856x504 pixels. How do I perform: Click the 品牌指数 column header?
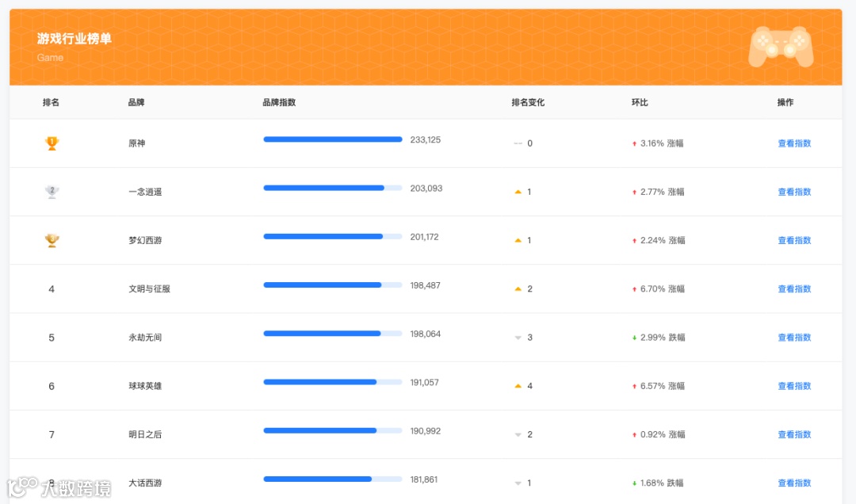[279, 103]
